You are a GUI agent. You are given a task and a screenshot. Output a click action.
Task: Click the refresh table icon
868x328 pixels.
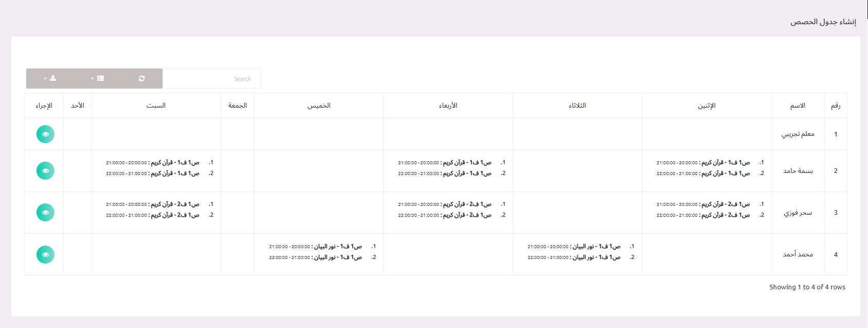[x=141, y=78]
